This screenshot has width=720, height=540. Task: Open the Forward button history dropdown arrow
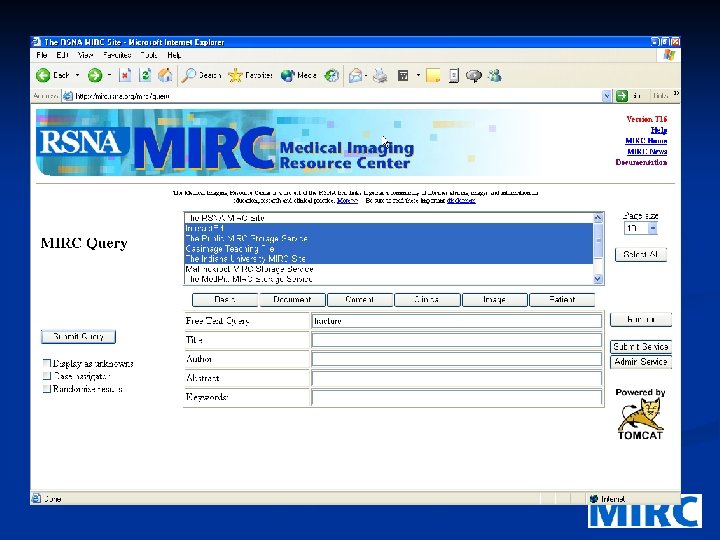click(109, 75)
